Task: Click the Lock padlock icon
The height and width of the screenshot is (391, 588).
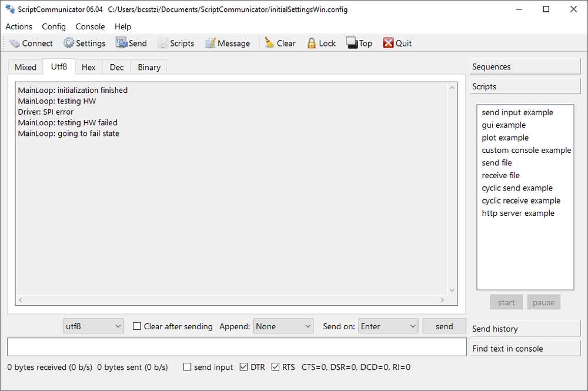Action: 311,43
